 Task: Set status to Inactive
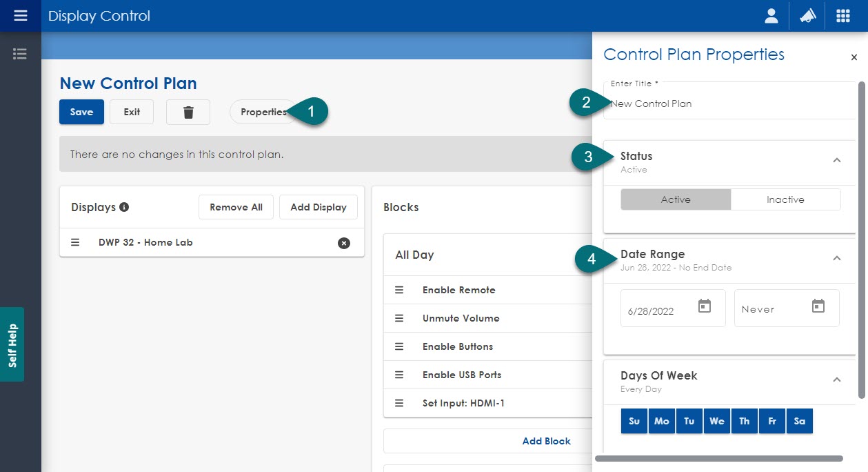point(785,199)
